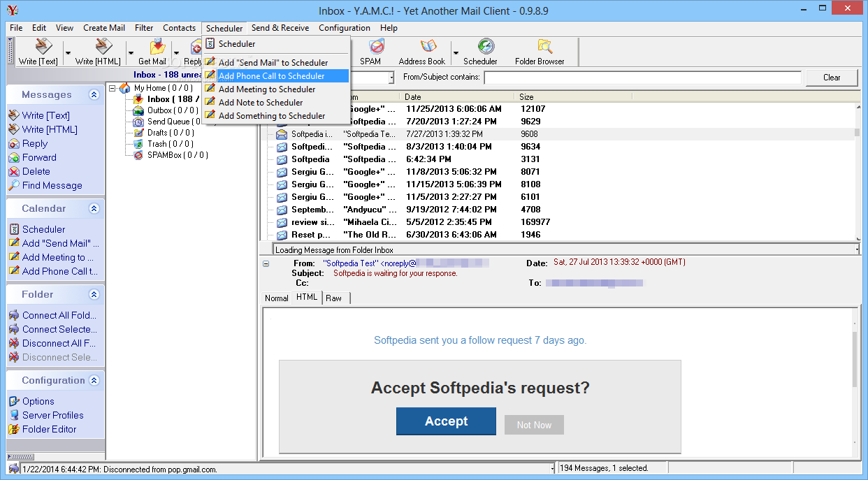Screen dimensions: 868x480
Task: Click Disconnect All Folders in sidebar
Action: [59, 343]
